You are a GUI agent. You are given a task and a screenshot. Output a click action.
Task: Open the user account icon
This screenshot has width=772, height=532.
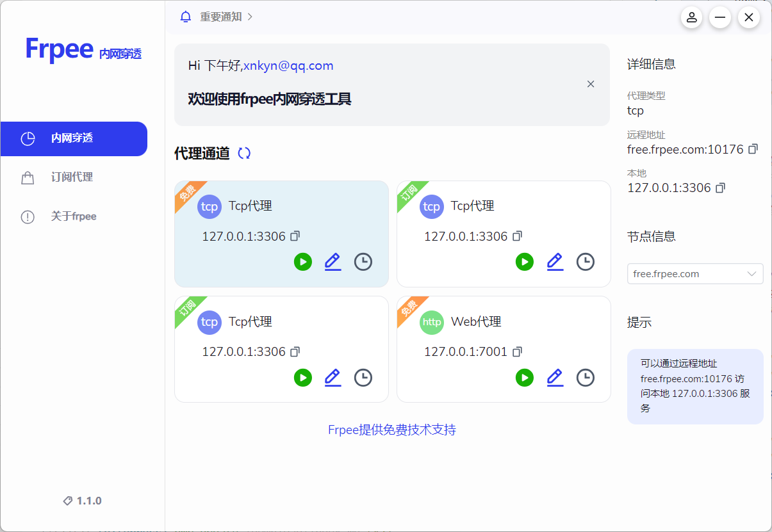tap(691, 17)
